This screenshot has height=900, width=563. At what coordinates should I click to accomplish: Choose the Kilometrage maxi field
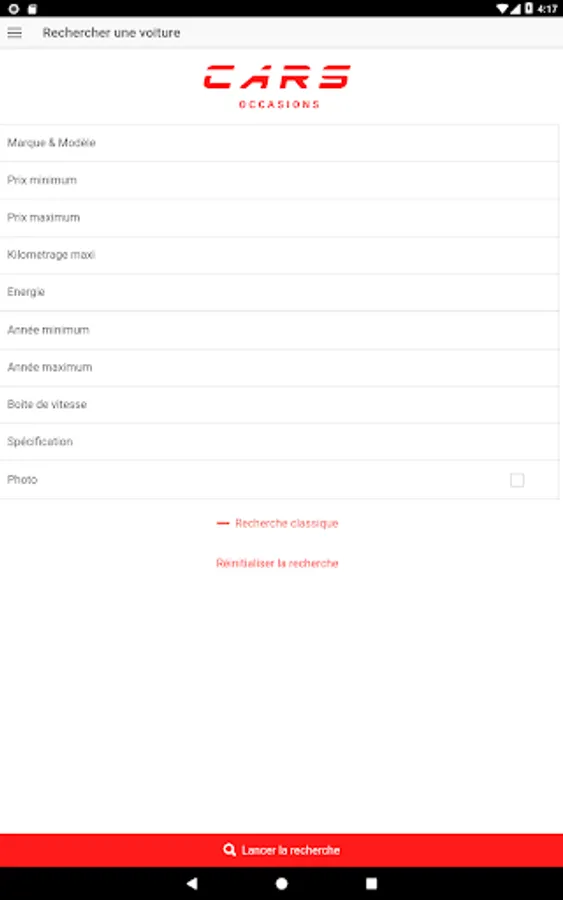(279, 255)
